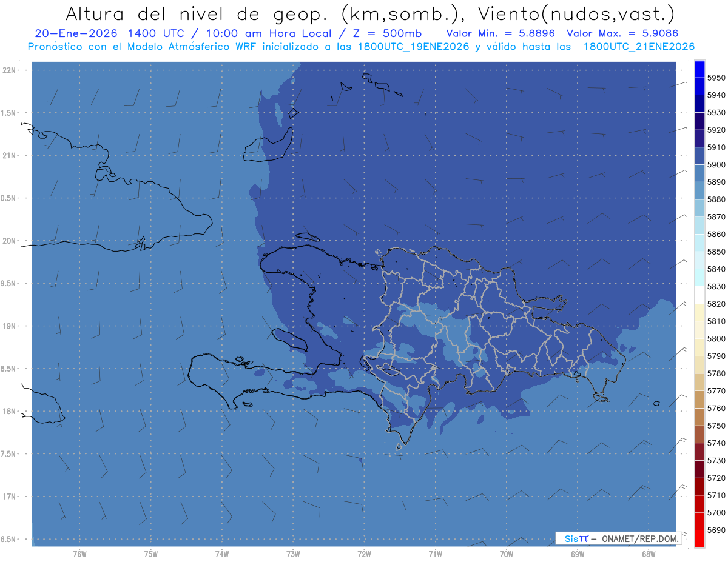This screenshot has height=562, width=728.
Task: Click the date text "20-Ene-2026 1400 UTC"
Action: [110, 33]
